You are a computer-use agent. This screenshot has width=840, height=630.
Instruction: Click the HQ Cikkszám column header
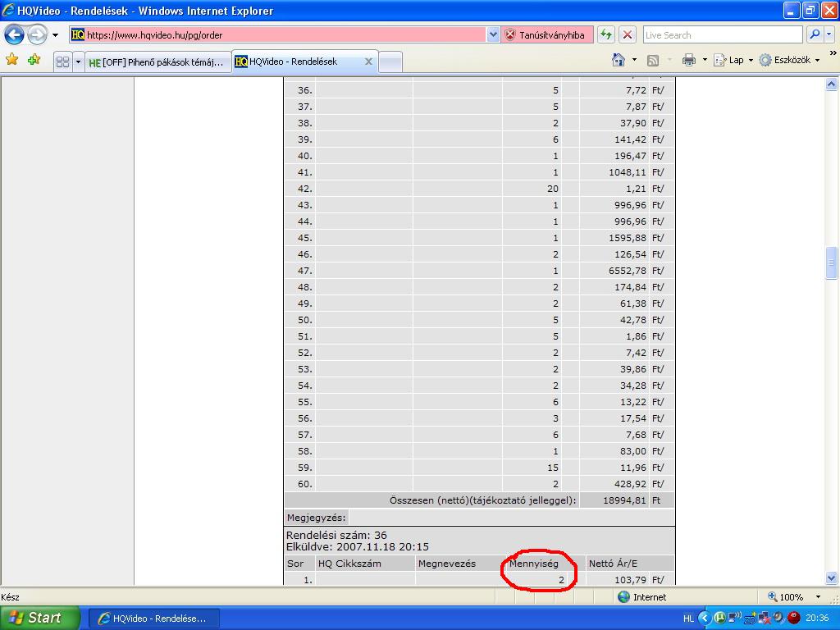pyautogui.click(x=349, y=564)
